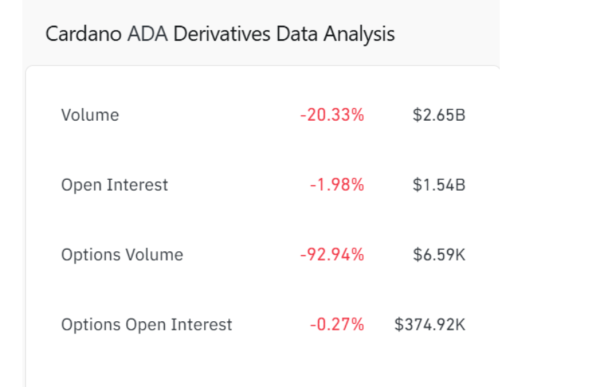This screenshot has width=600, height=387.
Task: Select the Options Volume label
Action: (x=122, y=255)
